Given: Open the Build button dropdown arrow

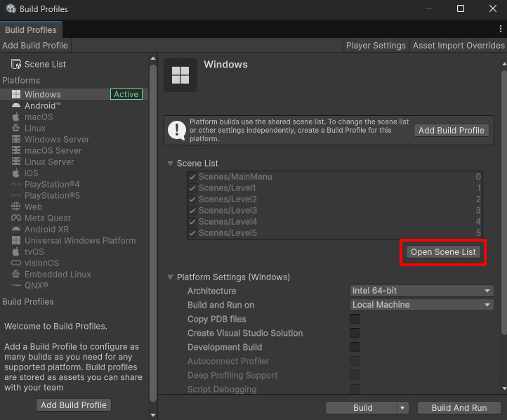Looking at the screenshot, I should click(x=402, y=408).
